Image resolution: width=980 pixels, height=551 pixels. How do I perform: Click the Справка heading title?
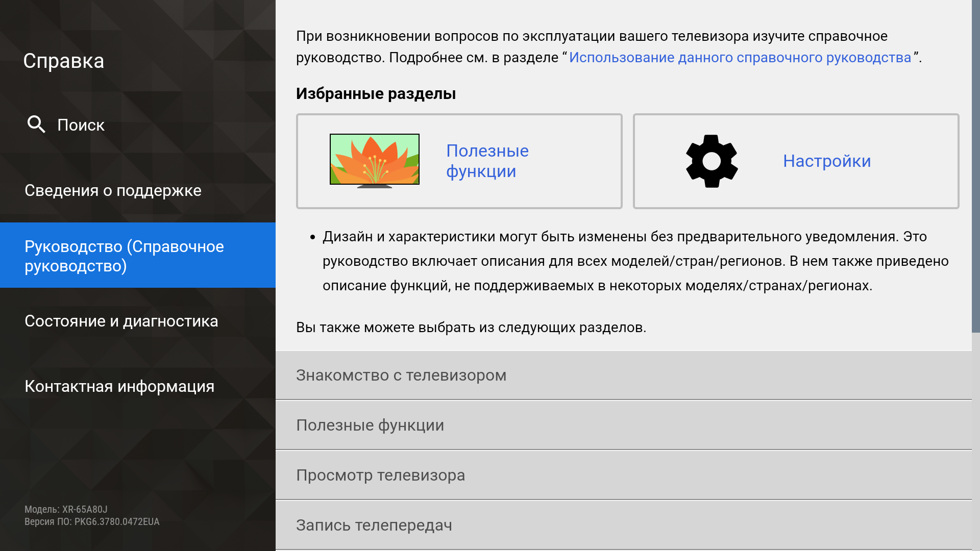64,61
